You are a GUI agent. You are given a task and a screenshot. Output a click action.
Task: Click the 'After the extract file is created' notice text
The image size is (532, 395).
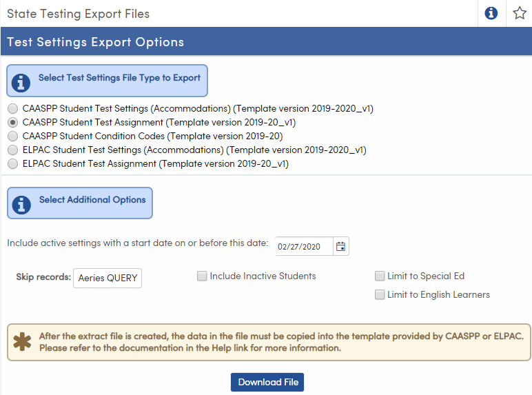coord(281,342)
